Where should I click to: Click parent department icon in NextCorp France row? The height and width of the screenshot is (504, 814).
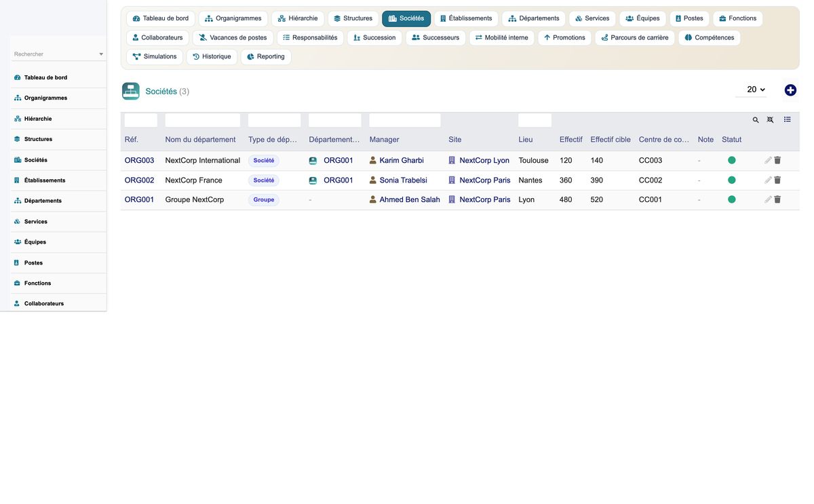(313, 180)
